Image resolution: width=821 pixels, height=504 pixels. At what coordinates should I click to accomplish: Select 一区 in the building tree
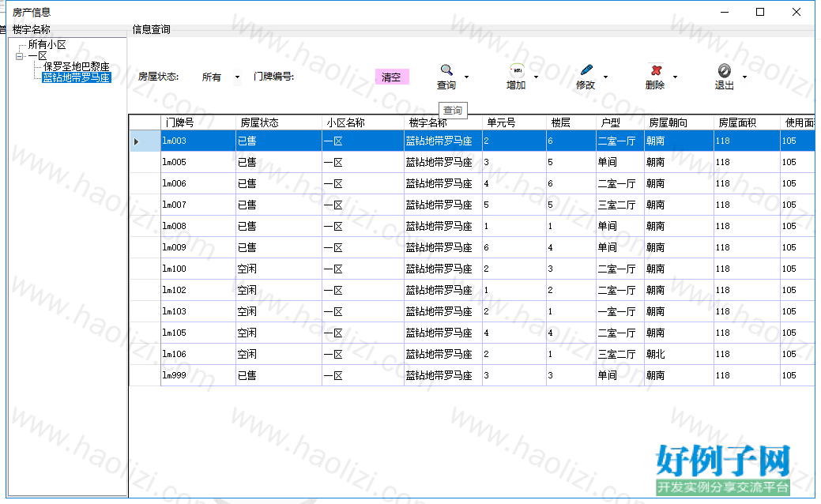[38, 56]
